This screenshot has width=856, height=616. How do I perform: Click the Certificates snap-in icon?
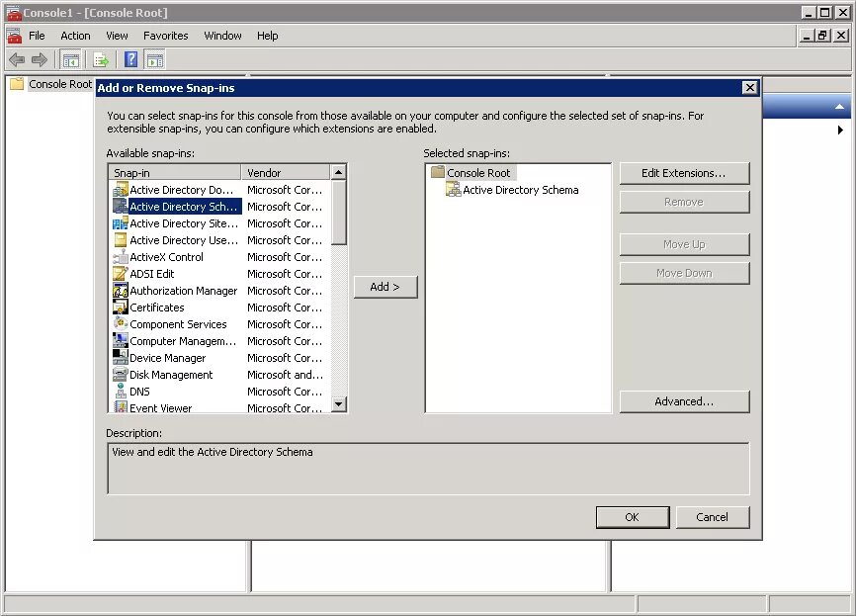tap(121, 308)
